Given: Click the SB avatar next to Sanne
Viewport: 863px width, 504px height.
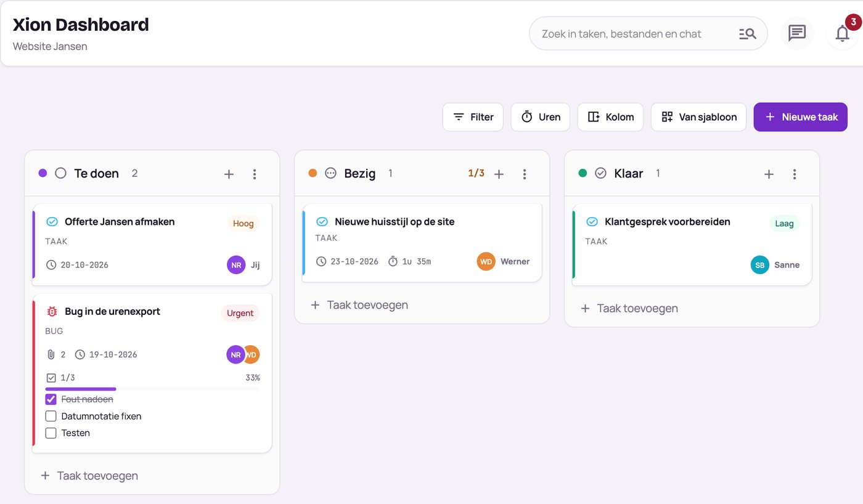Looking at the screenshot, I should tap(760, 265).
